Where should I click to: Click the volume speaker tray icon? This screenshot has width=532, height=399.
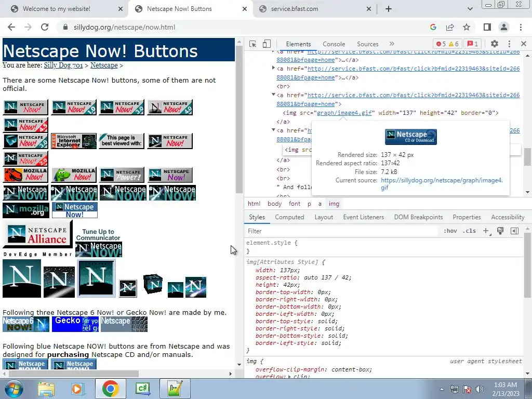(480, 389)
